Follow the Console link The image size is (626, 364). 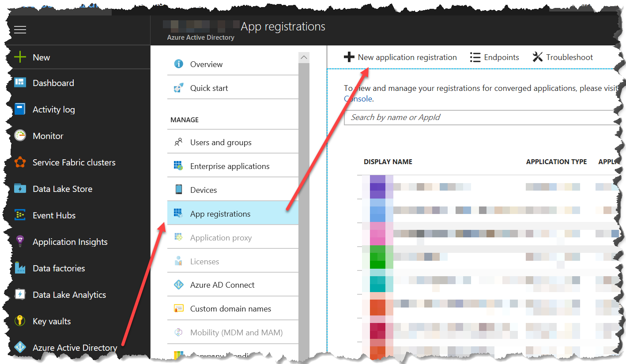[x=358, y=99]
